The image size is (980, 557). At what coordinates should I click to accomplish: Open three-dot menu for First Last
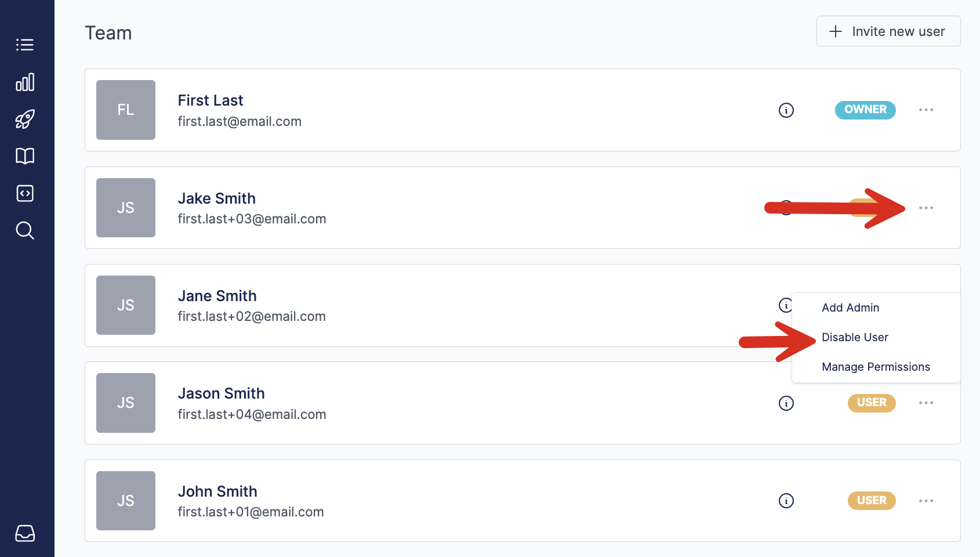[926, 110]
